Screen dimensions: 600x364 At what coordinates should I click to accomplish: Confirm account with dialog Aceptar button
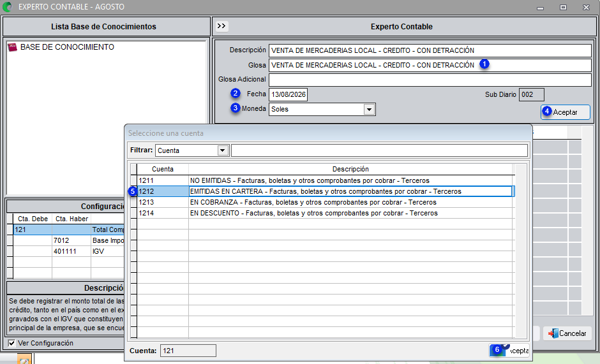pos(509,350)
